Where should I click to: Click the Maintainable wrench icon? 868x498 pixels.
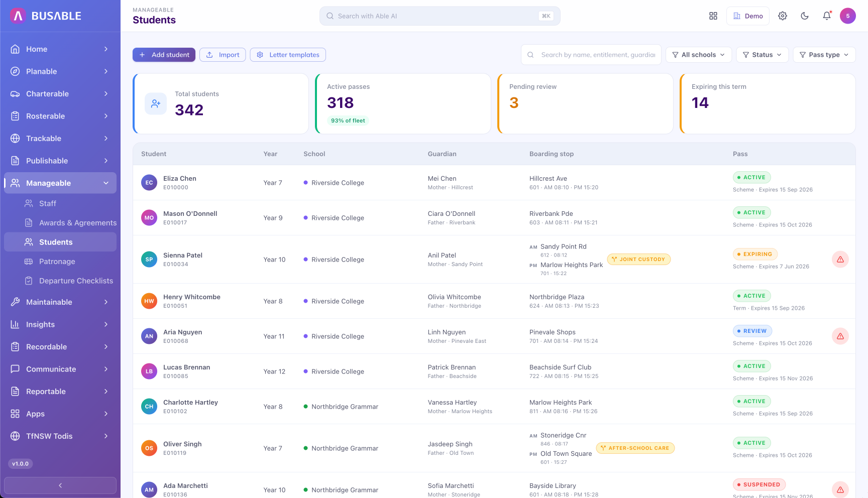(15, 302)
